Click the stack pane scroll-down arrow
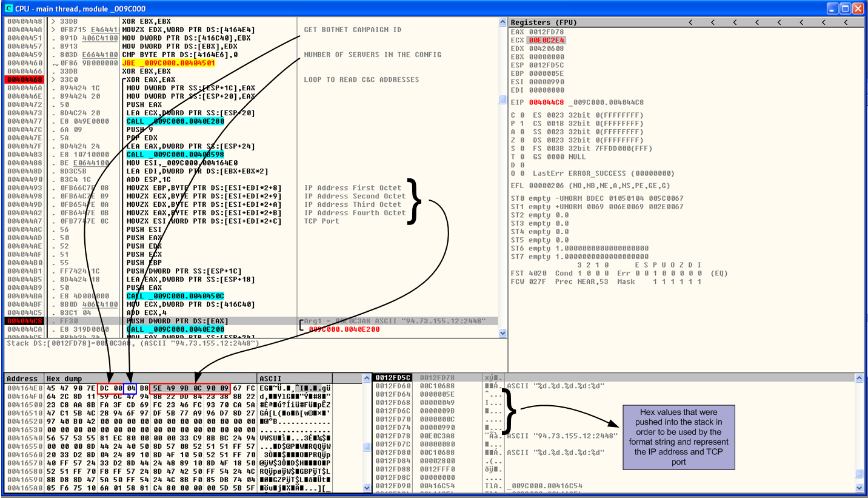The height and width of the screenshot is (498, 868). pos(859,488)
